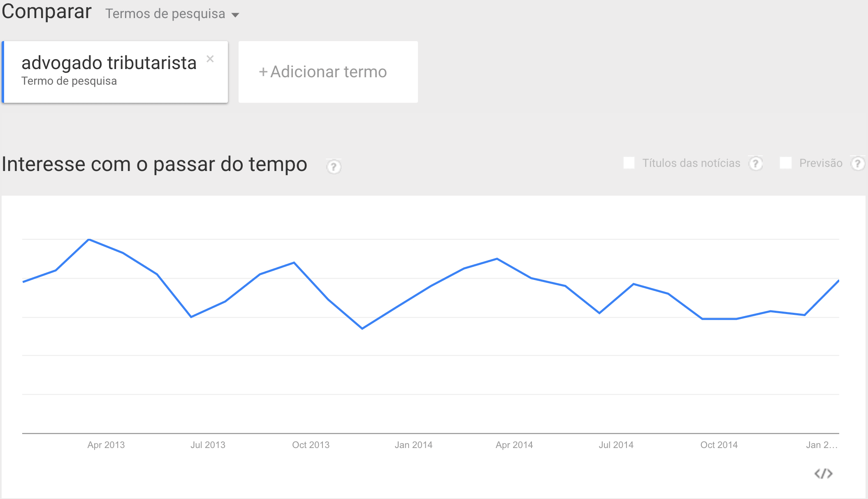
Task: Click the trend line's rightmost endpoint
Action: pos(838,281)
